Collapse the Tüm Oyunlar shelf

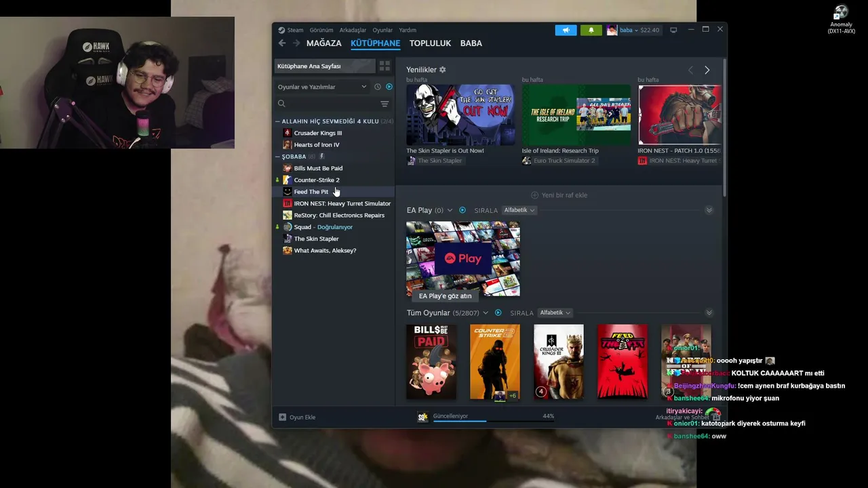click(709, 312)
